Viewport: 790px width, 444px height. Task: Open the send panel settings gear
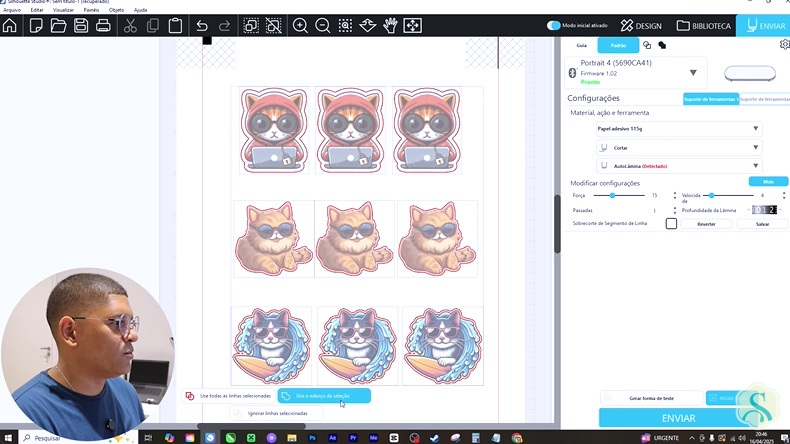784,44
